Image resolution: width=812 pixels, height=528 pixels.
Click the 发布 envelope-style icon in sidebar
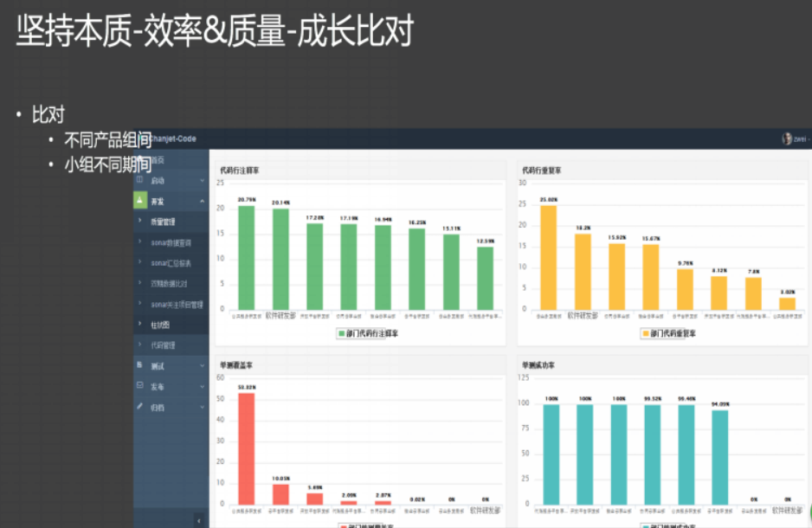pyautogui.click(x=140, y=385)
